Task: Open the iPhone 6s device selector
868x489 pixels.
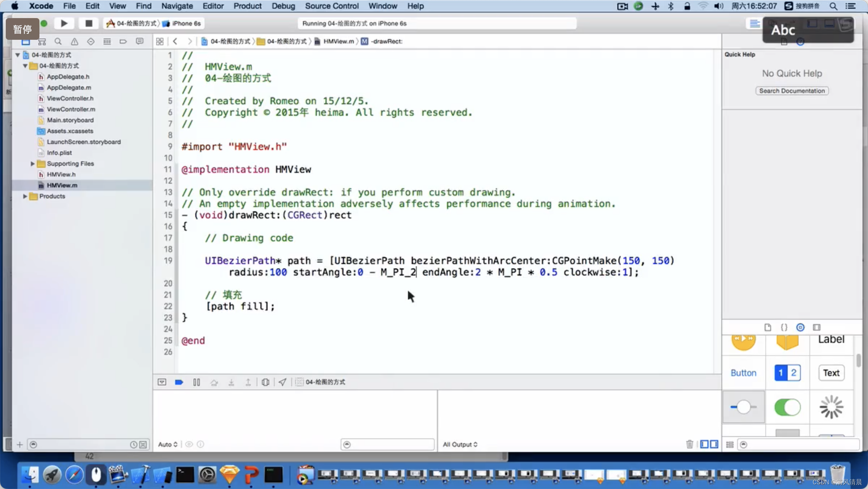Action: (x=182, y=24)
